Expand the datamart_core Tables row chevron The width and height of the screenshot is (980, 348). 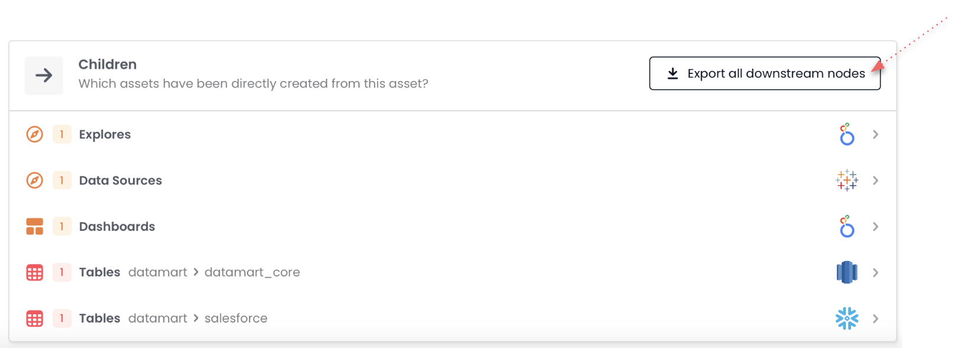coord(875,272)
